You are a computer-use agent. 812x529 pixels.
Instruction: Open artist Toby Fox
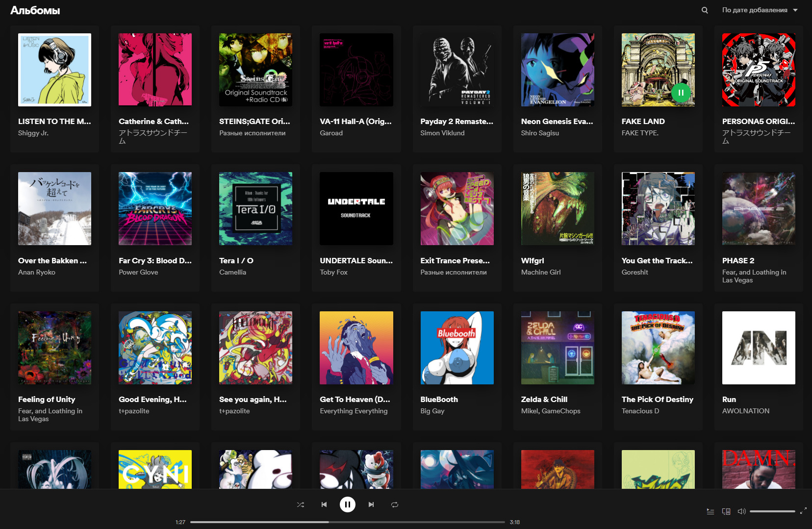tap(333, 272)
